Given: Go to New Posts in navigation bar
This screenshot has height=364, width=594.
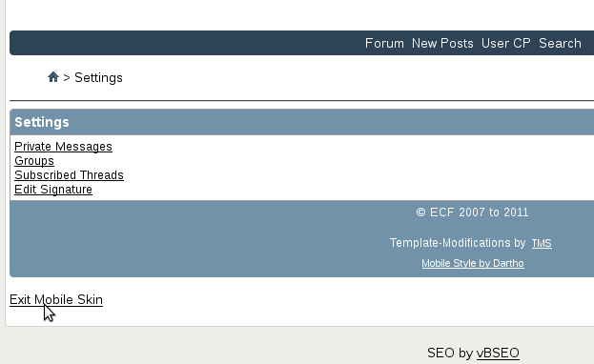Looking at the screenshot, I should pos(442,43).
